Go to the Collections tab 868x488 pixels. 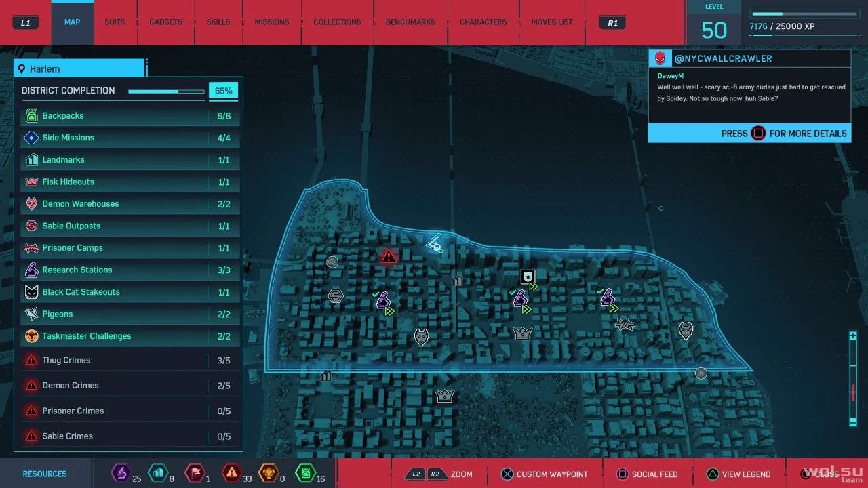[x=337, y=22]
